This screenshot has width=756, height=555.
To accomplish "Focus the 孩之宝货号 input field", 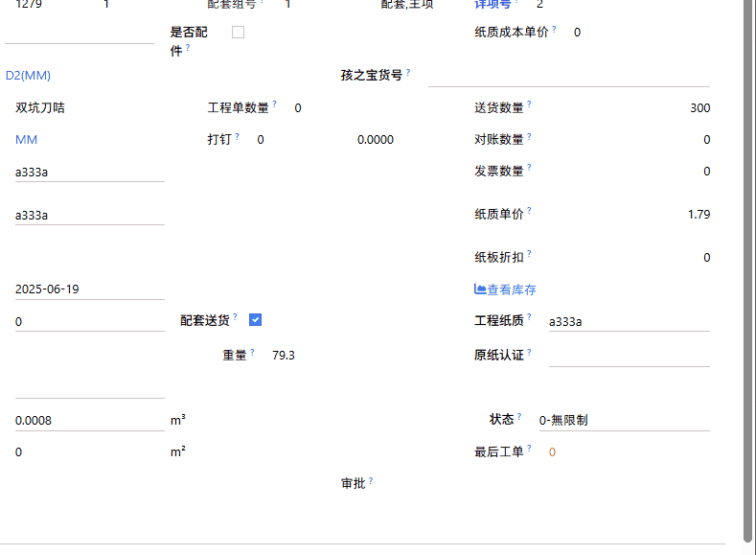I will (x=569, y=77).
